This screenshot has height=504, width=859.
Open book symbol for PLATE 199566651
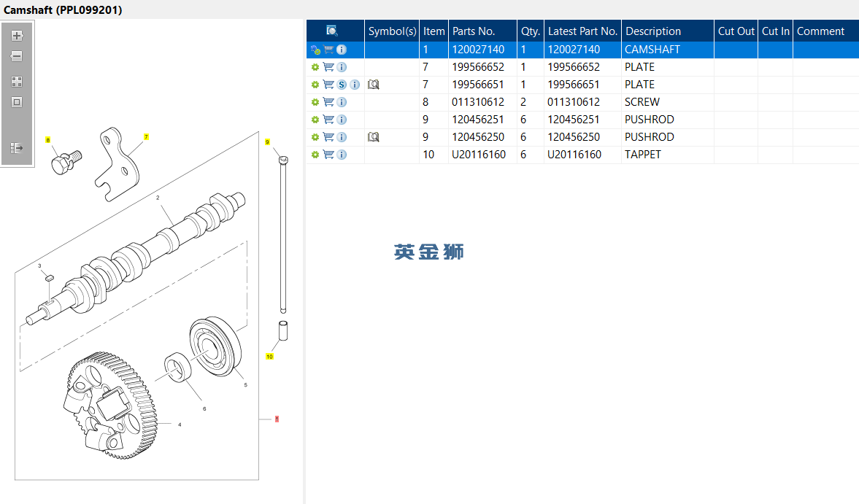pos(374,85)
